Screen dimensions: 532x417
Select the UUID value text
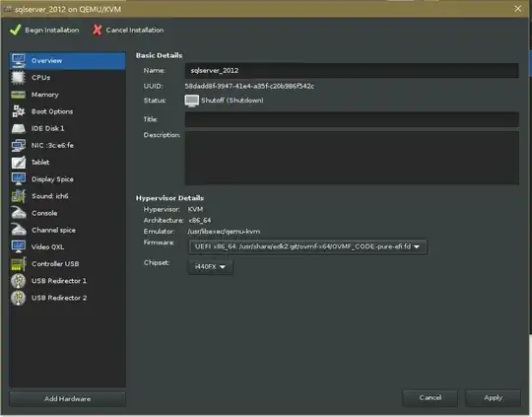[249, 86]
